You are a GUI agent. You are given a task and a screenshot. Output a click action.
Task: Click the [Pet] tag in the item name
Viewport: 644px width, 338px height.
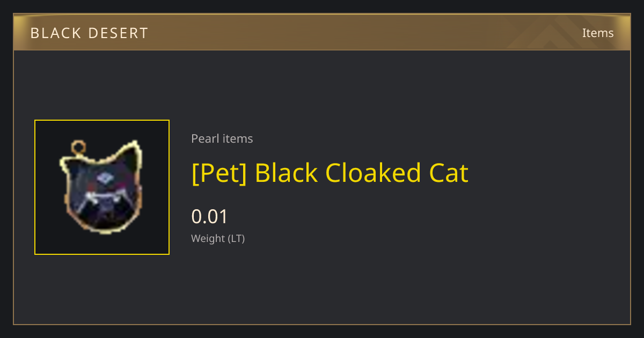click(219, 173)
